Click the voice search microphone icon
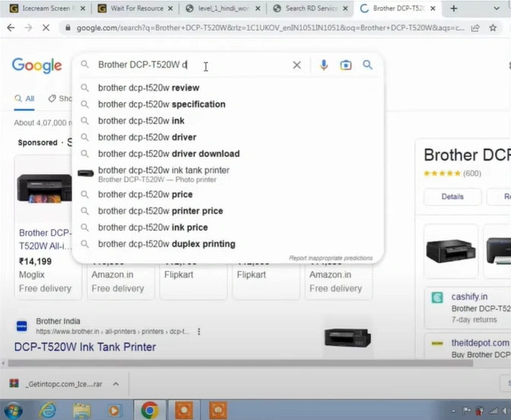This screenshot has height=420, width=511. click(324, 65)
